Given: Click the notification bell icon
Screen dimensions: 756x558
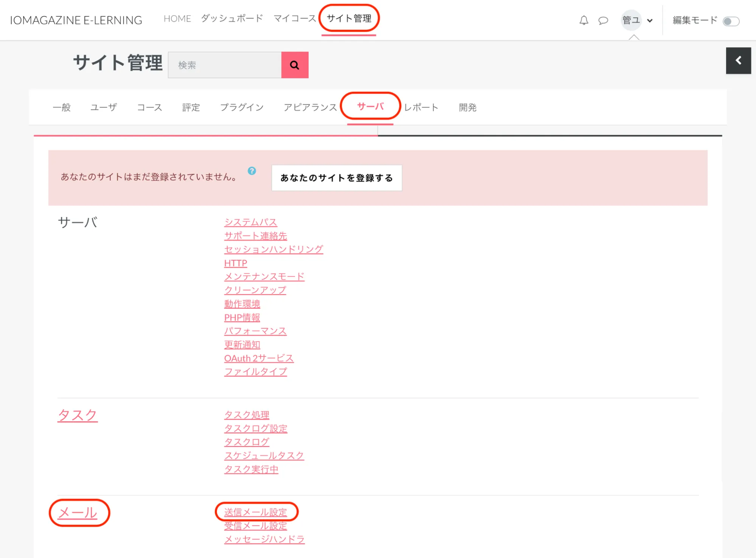Looking at the screenshot, I should [584, 20].
